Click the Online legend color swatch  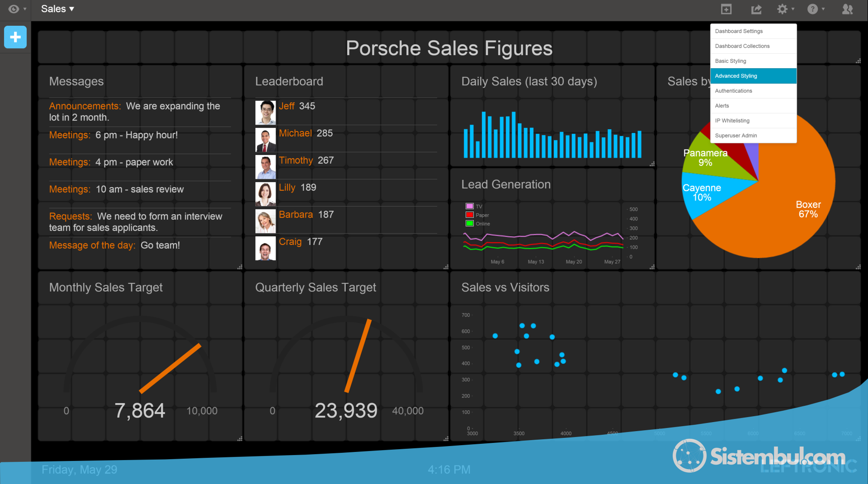(x=470, y=223)
